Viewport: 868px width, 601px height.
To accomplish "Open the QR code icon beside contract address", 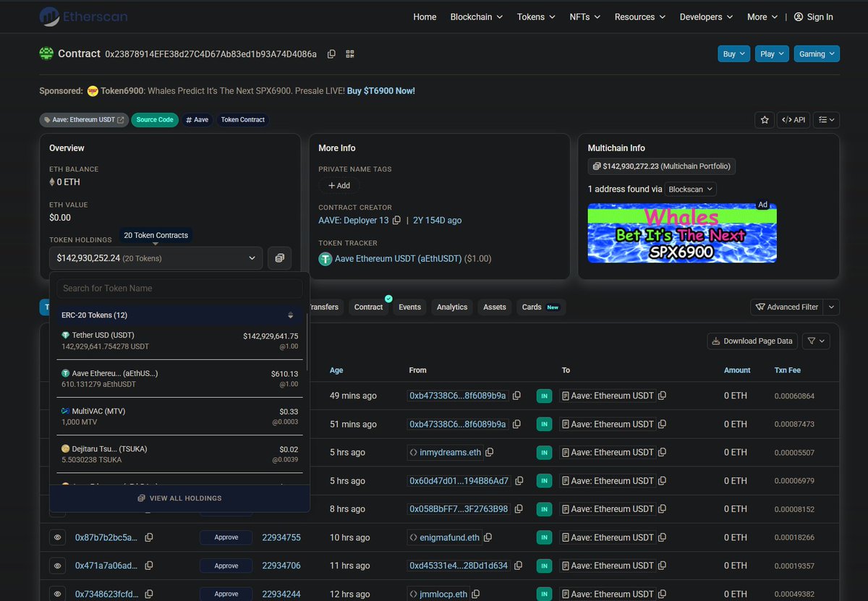I will pyautogui.click(x=350, y=54).
